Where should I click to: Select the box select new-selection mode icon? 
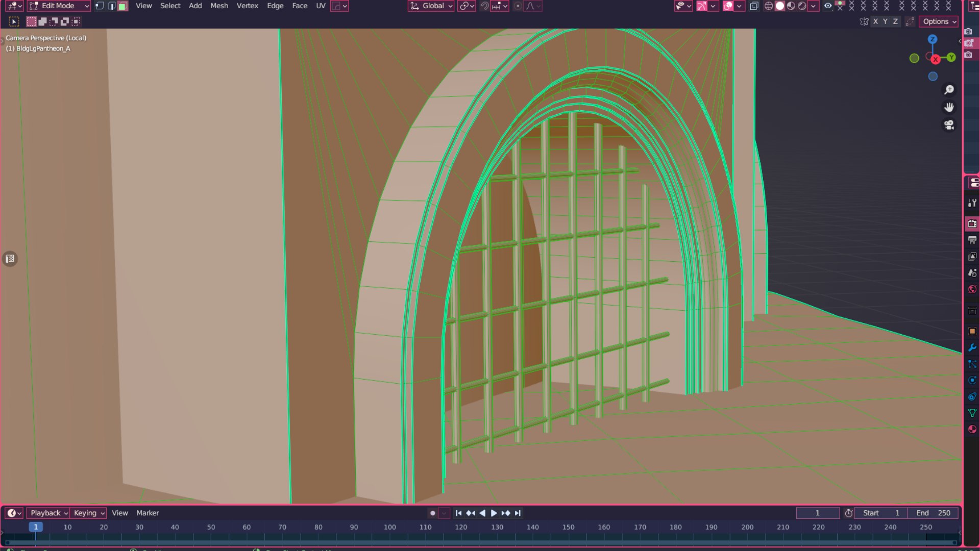coord(31,21)
